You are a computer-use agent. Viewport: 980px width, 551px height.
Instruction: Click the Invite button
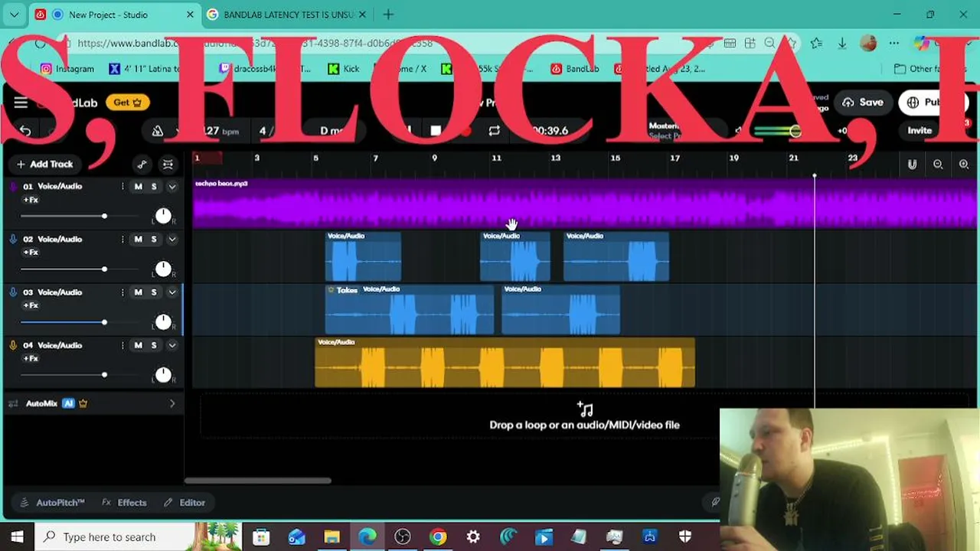pos(920,131)
